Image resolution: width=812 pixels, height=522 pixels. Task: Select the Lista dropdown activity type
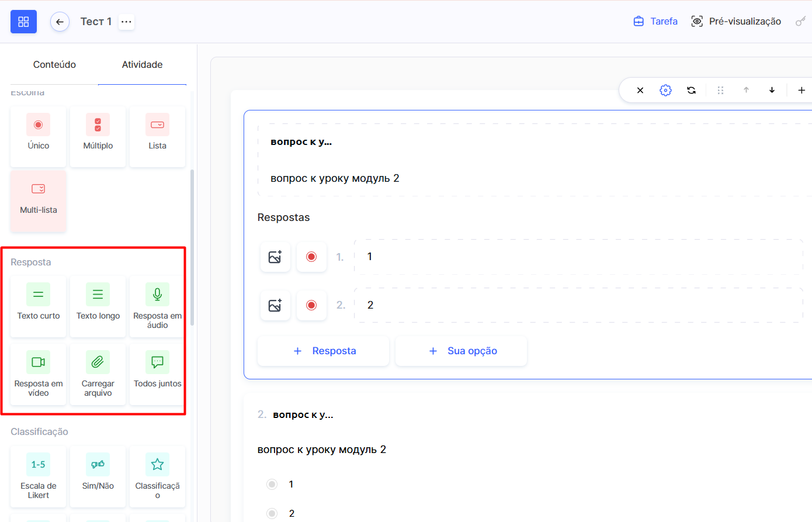click(157, 136)
